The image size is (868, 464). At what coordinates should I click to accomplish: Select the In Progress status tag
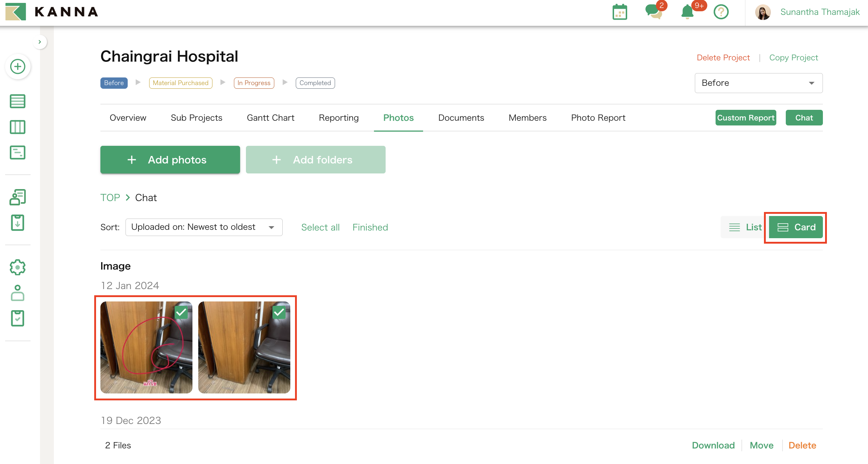[x=254, y=83]
